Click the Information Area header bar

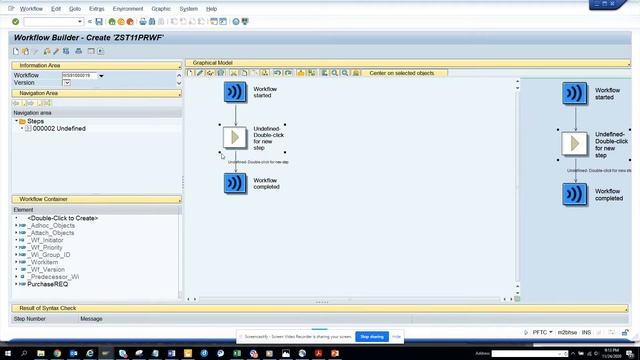[96, 66]
